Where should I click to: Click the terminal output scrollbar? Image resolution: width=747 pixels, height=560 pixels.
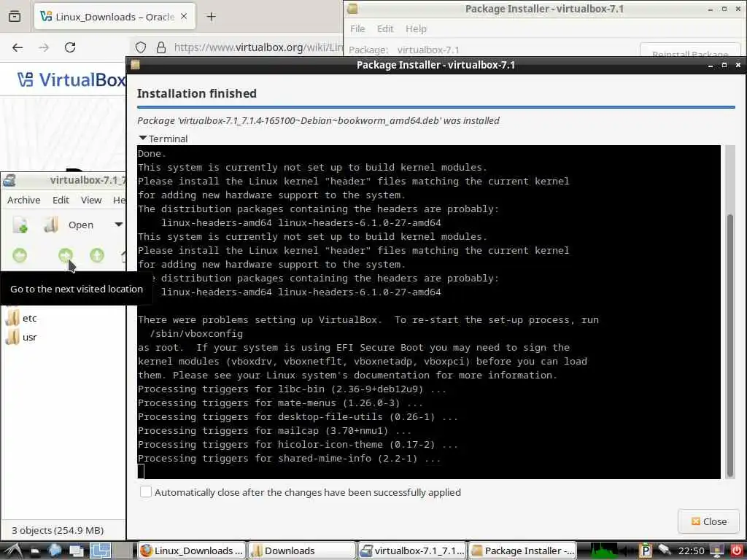(x=729, y=346)
